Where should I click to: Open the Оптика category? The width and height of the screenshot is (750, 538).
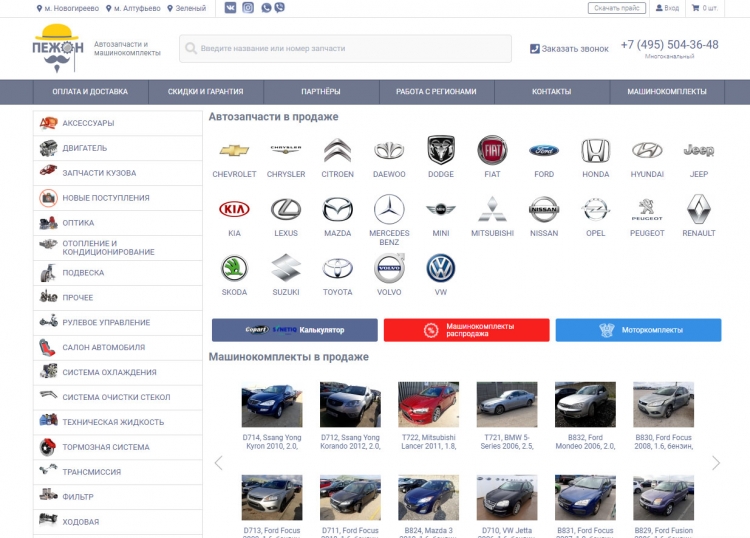[118, 223]
